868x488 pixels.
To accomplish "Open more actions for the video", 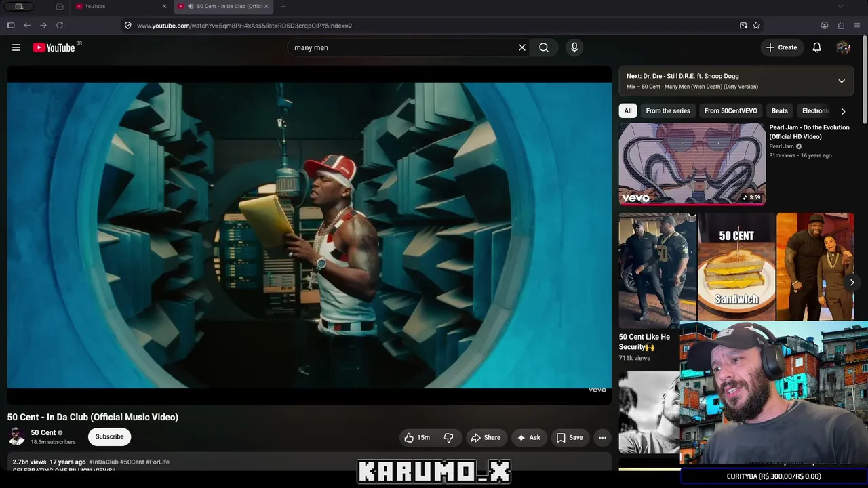I will (x=602, y=438).
